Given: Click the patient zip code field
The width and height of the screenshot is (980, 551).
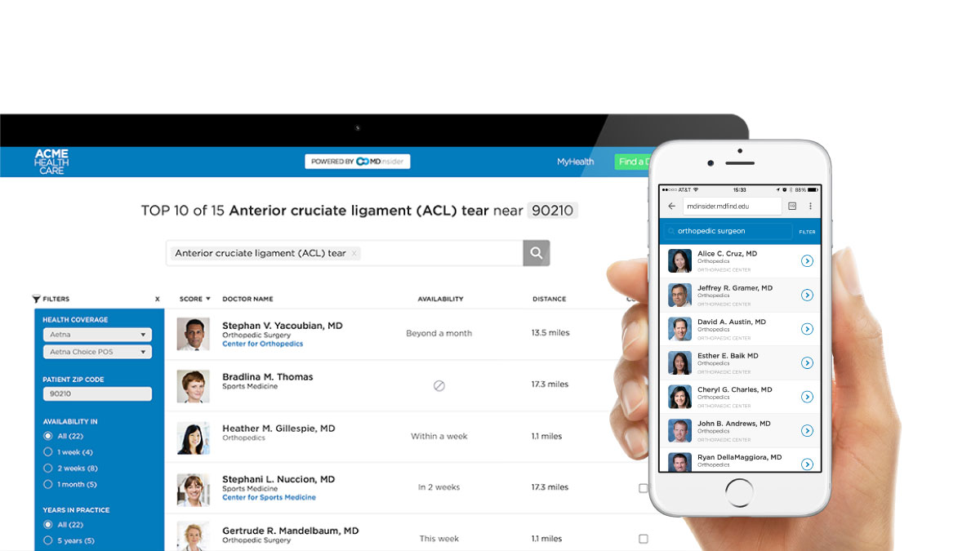Looking at the screenshot, I should 97,394.
